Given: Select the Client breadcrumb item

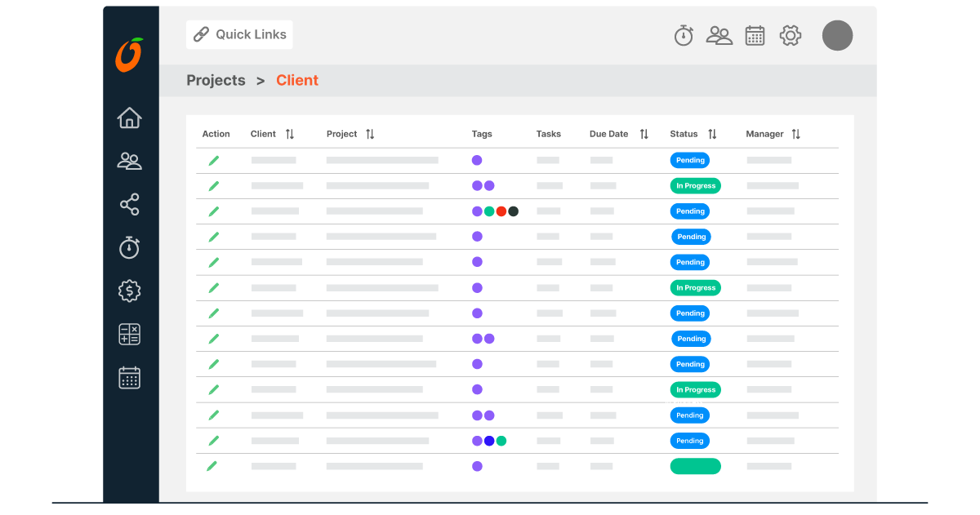Looking at the screenshot, I should (297, 80).
